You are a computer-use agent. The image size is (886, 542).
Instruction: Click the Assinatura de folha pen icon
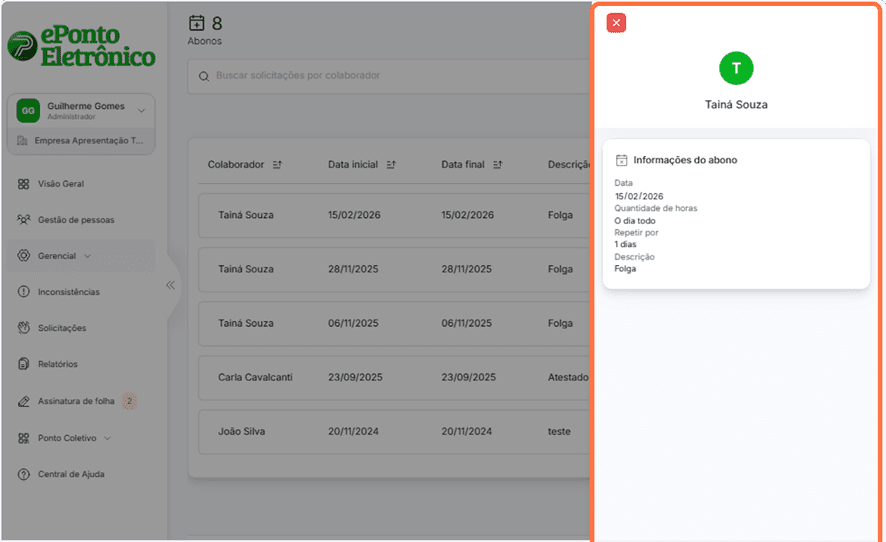pyautogui.click(x=23, y=401)
